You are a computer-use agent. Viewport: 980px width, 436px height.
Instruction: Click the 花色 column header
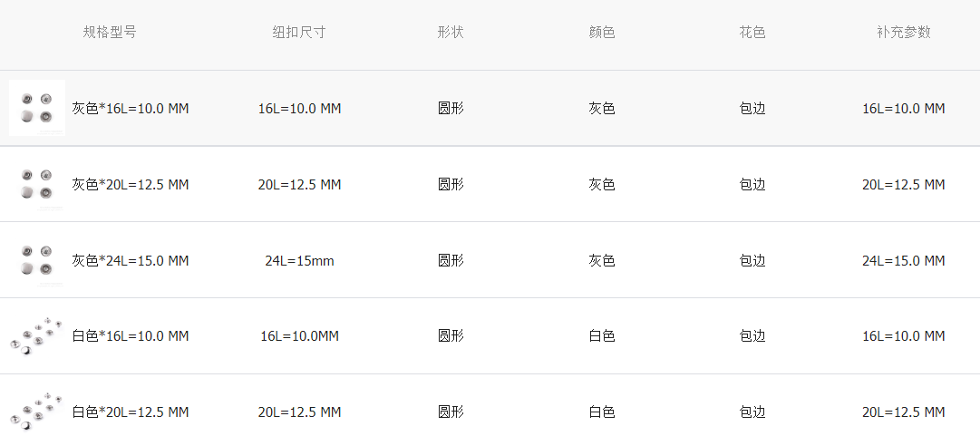(x=752, y=32)
